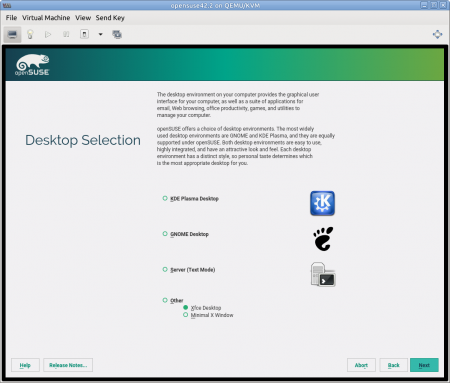Expand the shutdown options dropdown arrow

pyautogui.click(x=100, y=34)
